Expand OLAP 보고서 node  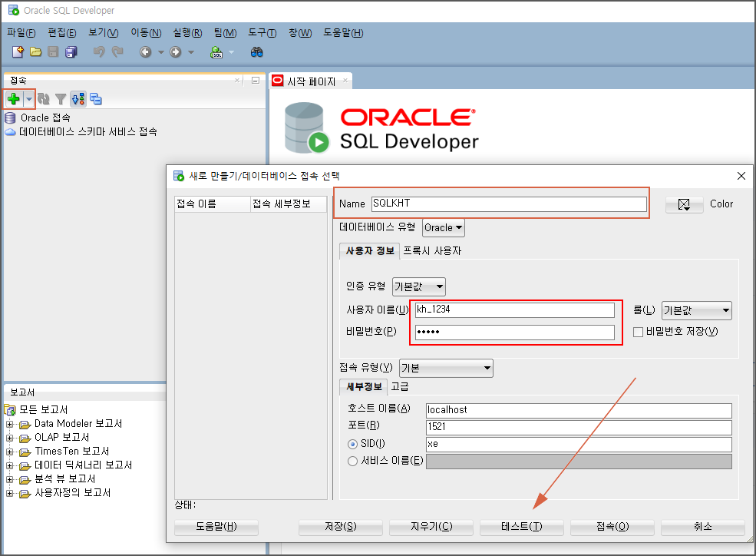coord(9,438)
